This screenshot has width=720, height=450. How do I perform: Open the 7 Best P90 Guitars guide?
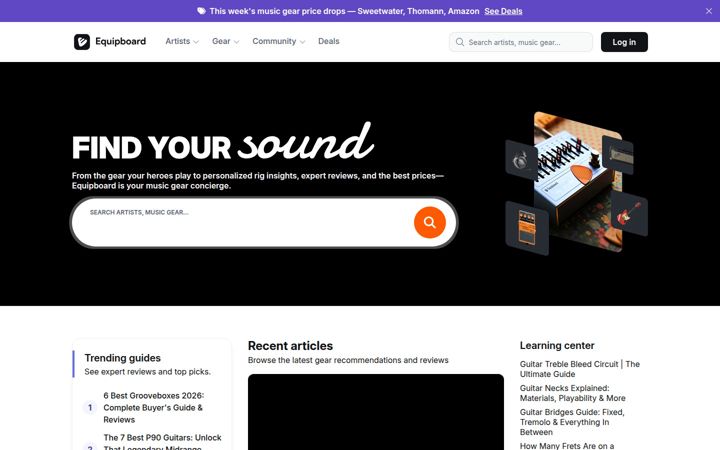[x=163, y=442]
